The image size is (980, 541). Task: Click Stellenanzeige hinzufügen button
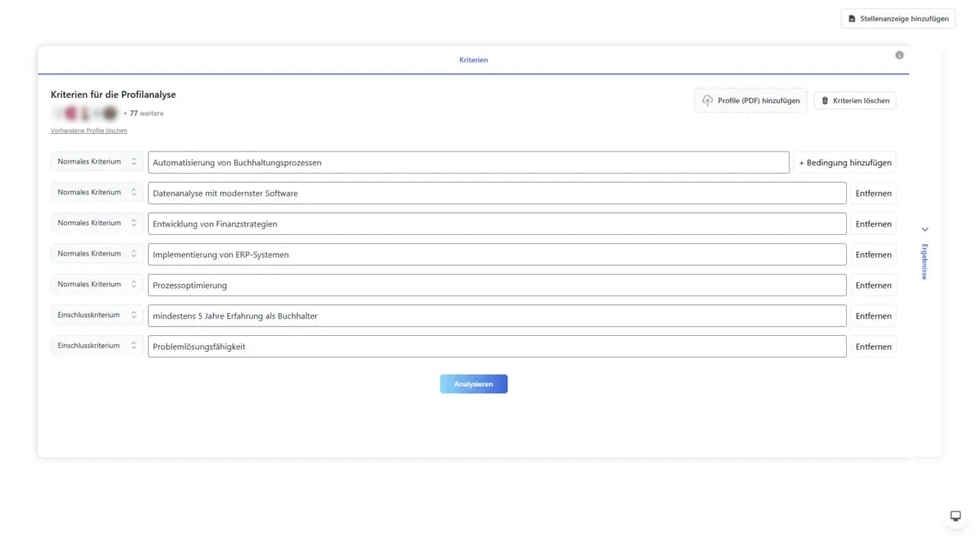[898, 18]
